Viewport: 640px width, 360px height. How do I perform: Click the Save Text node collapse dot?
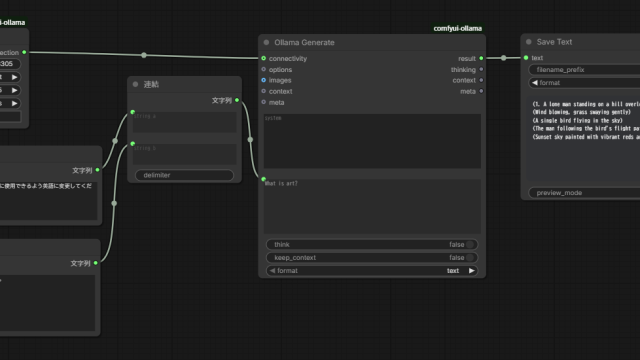[529, 42]
